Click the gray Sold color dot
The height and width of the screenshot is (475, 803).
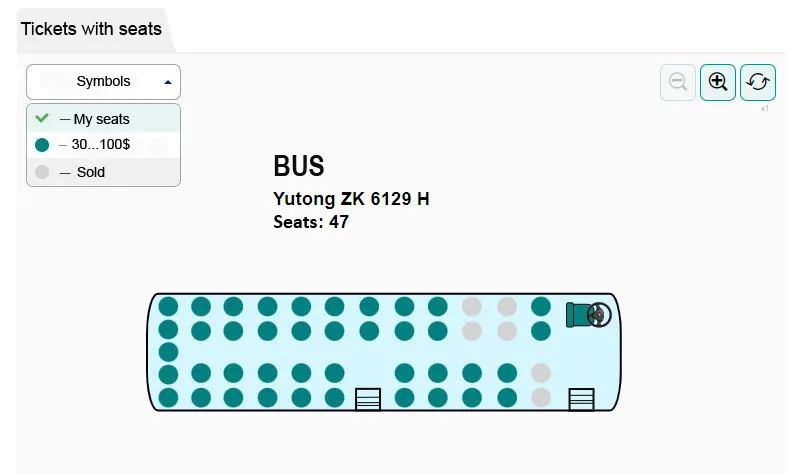click(x=42, y=172)
